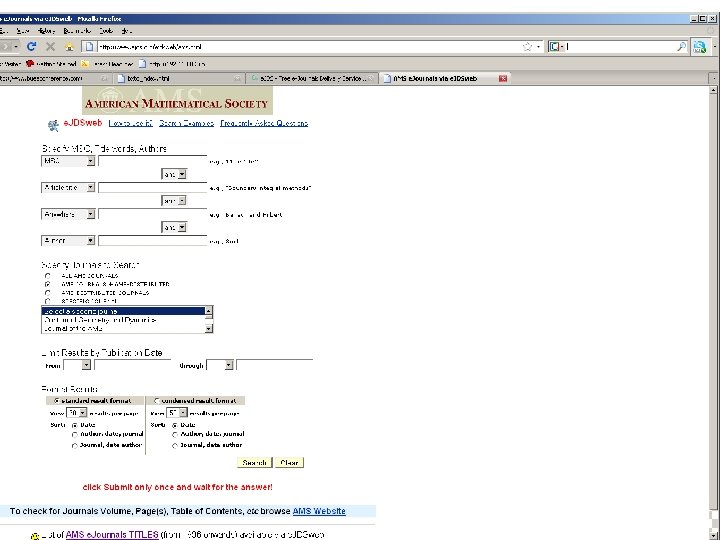Screen dimensions: 720x540
Task: Select AMS distributed journals radio button
Action: [x=48, y=292]
